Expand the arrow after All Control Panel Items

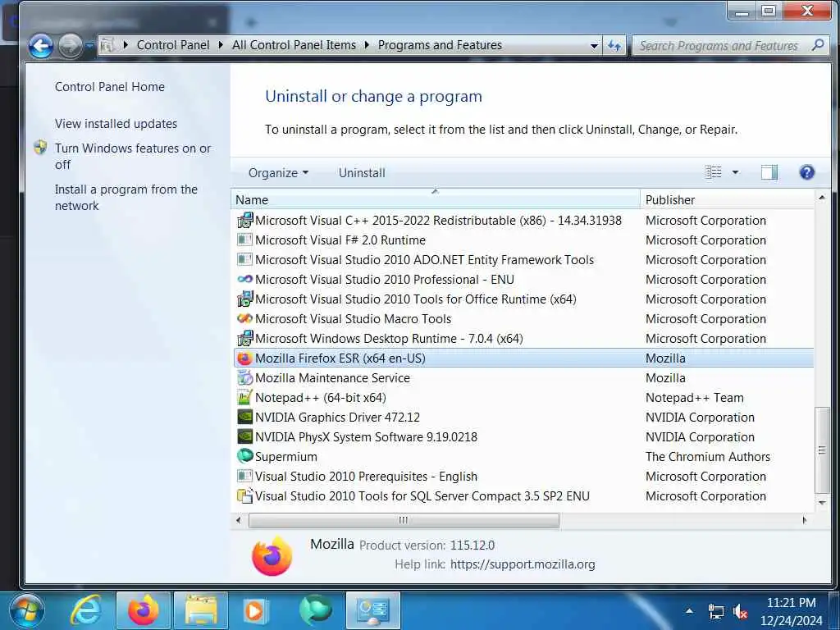(x=367, y=45)
